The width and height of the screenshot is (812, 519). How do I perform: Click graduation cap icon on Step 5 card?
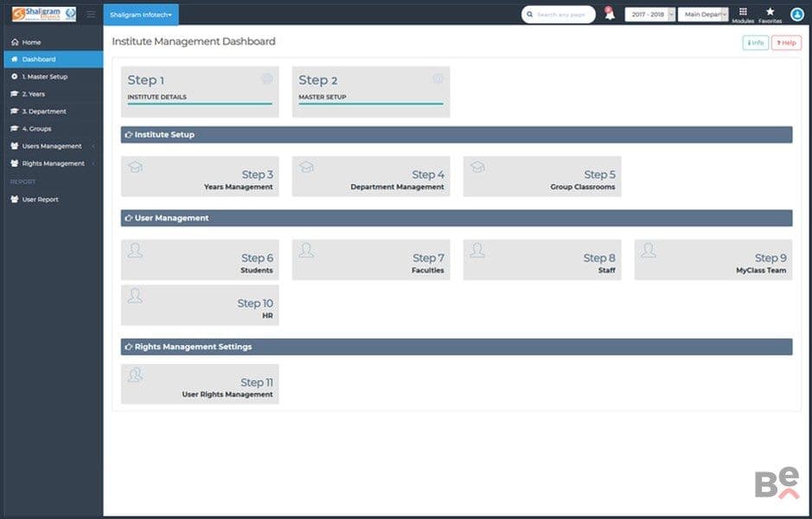point(477,167)
